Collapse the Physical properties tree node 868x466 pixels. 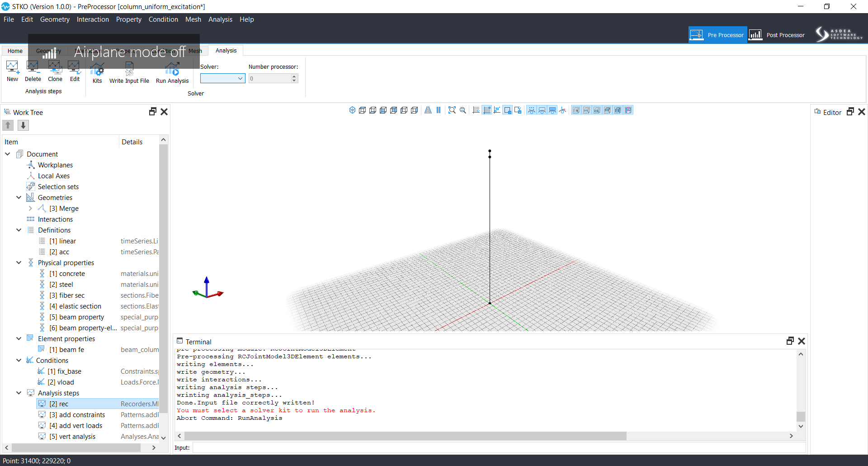coord(19,262)
